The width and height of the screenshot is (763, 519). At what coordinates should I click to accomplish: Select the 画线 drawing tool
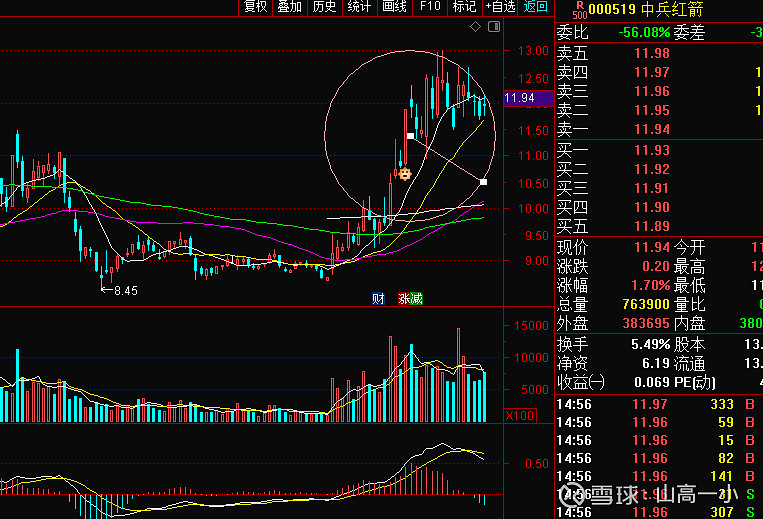pyautogui.click(x=394, y=7)
